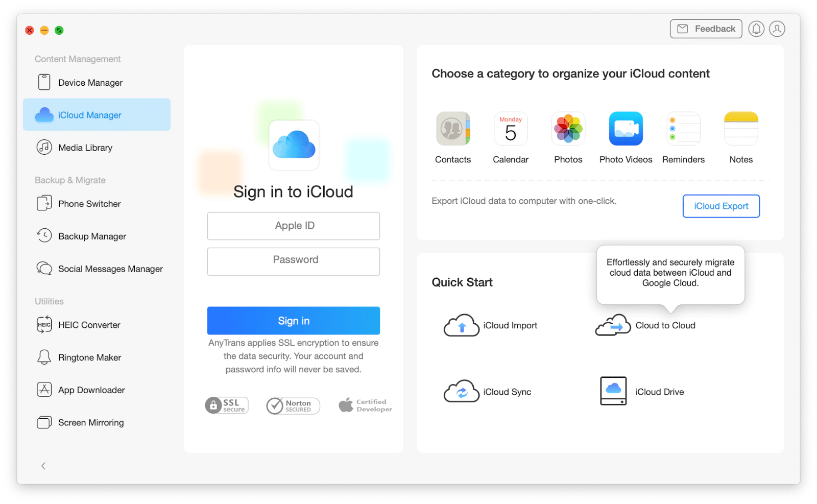Select the Calendar category icon

511,129
